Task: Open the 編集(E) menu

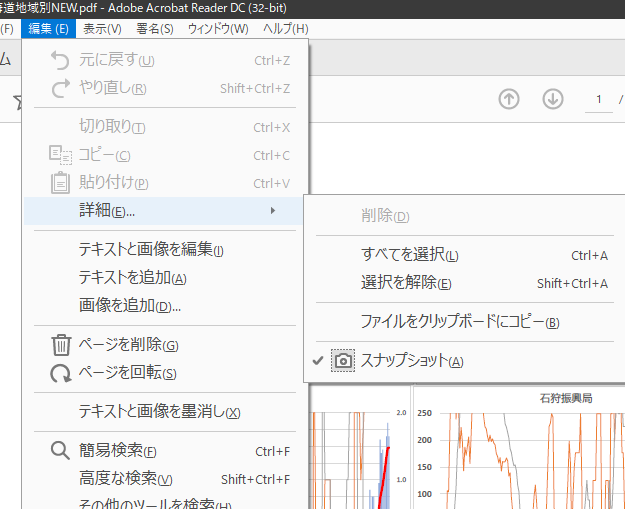Action: tap(48, 29)
